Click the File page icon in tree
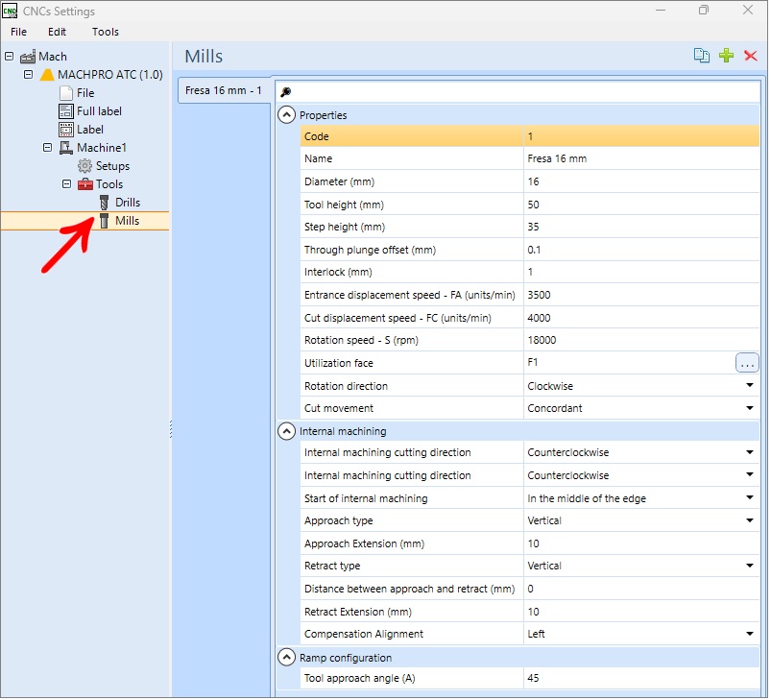771x700 pixels. 66,93
